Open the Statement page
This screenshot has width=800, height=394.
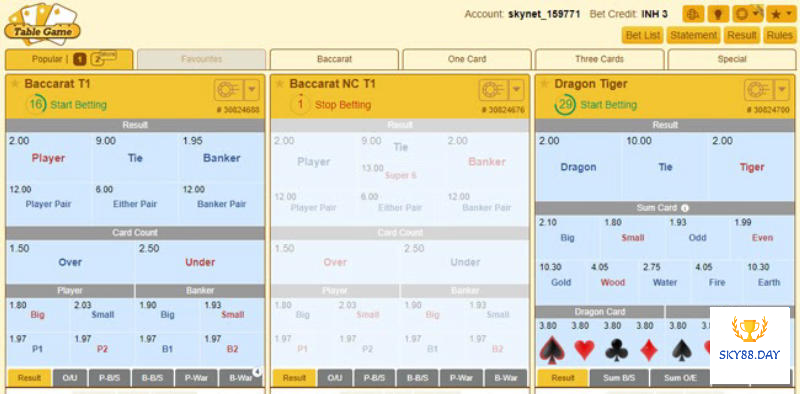(x=693, y=35)
